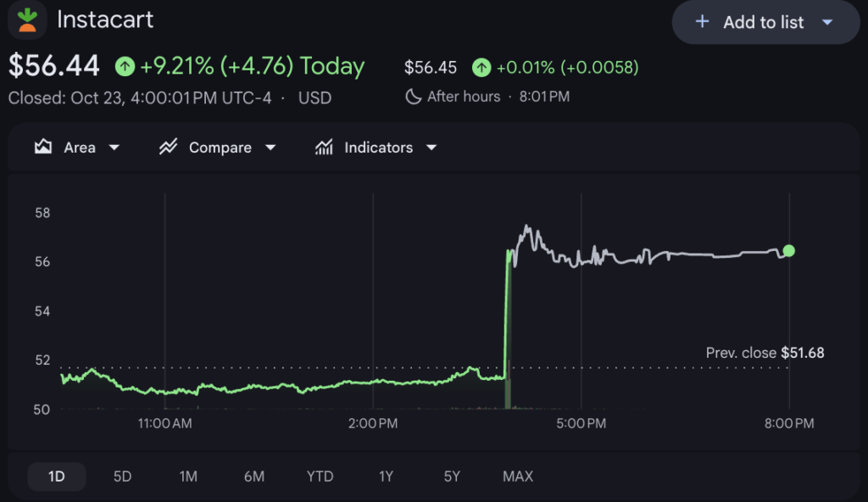The height and width of the screenshot is (502, 868).
Task: Click the Instacart company name heading
Action: (105, 20)
